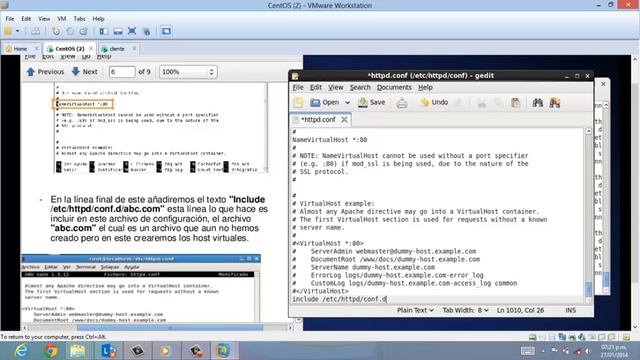Open the VMware Workstation taskbar button
Viewport: 640px width, 360px height.
pos(223,351)
